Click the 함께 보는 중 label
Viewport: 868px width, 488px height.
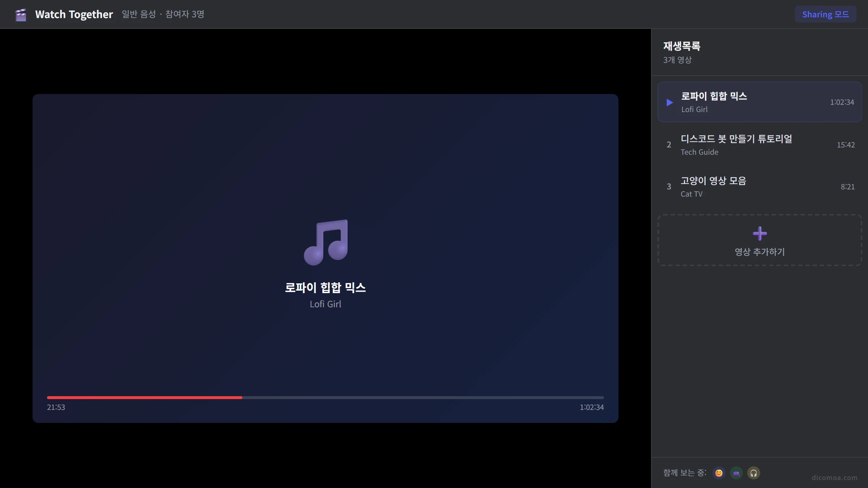[685, 473]
